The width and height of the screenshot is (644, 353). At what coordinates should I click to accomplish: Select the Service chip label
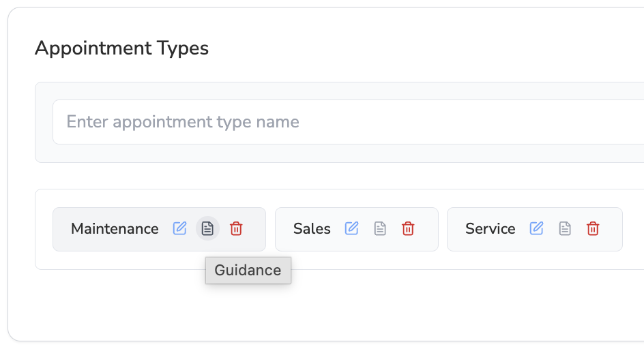point(490,228)
